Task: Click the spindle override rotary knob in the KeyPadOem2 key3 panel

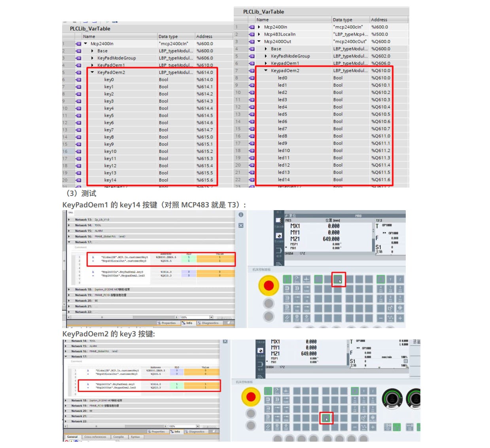Action: click(x=392, y=399)
